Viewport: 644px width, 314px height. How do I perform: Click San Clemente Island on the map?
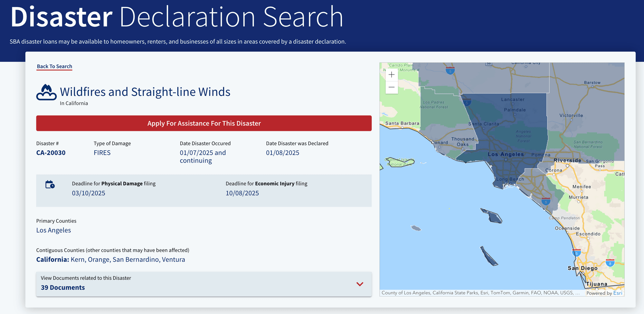pyautogui.click(x=488, y=256)
